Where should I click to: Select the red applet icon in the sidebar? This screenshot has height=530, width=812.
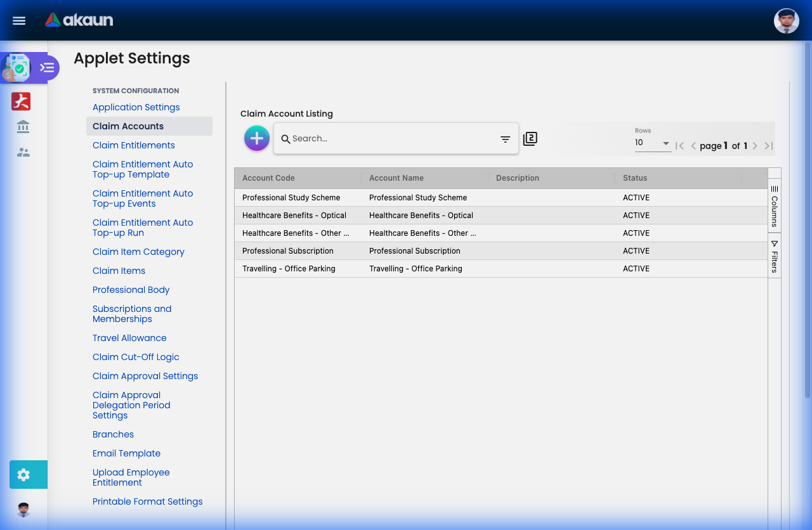20,101
